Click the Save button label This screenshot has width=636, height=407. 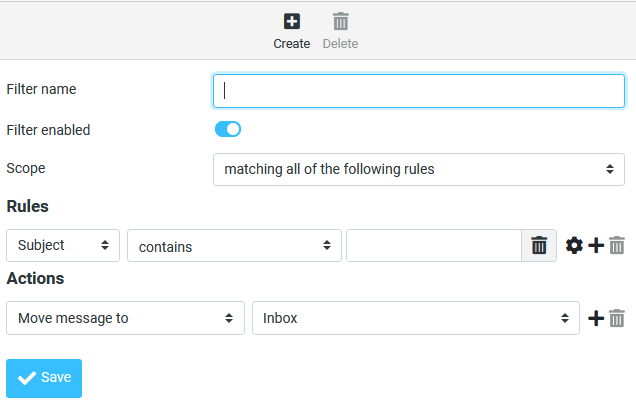[56, 378]
